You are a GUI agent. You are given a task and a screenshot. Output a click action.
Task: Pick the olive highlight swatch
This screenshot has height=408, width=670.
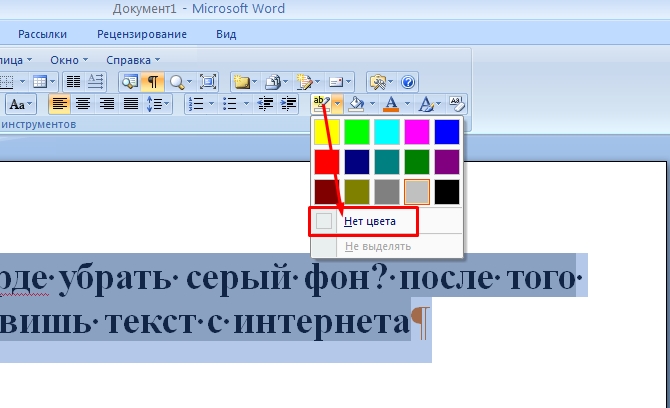pos(357,192)
